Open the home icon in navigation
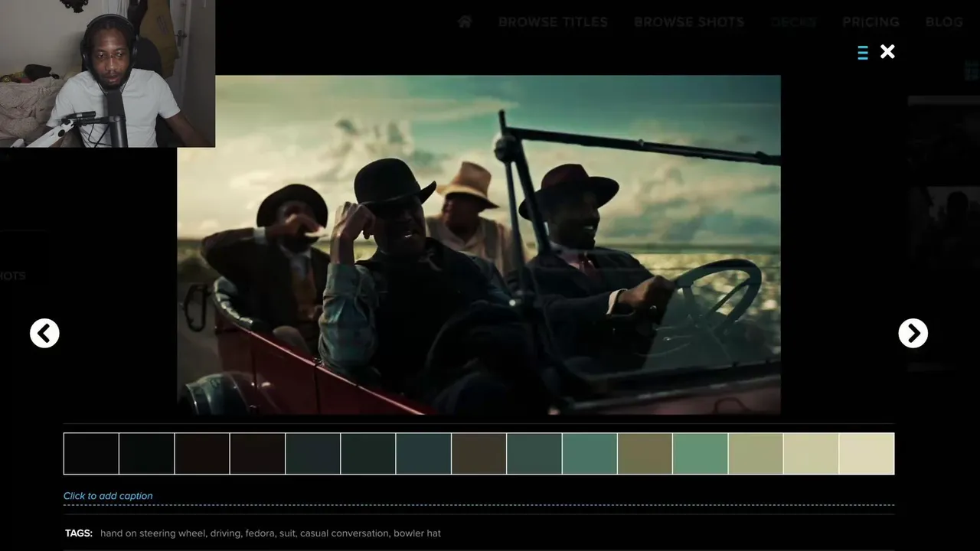The height and width of the screenshot is (551, 980). tap(465, 21)
